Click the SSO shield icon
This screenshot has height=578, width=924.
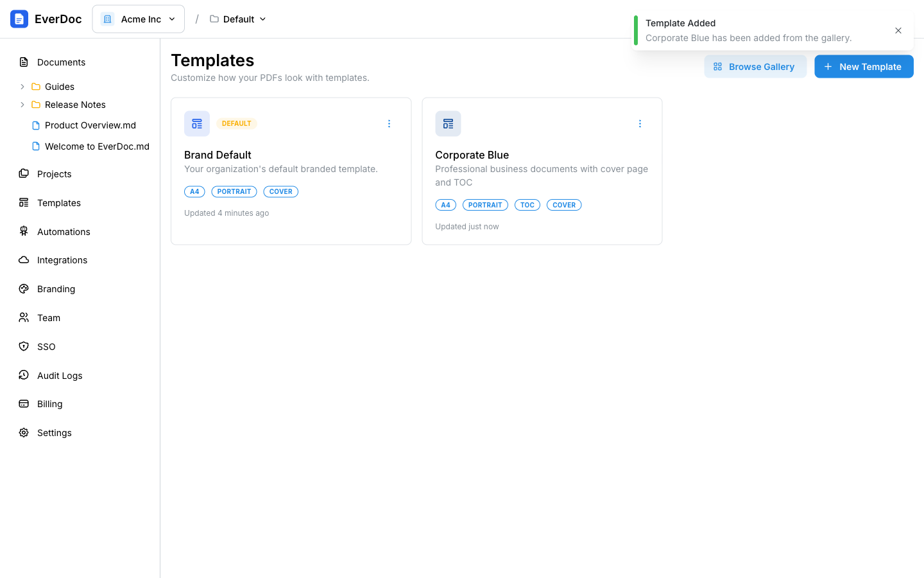coord(24,346)
